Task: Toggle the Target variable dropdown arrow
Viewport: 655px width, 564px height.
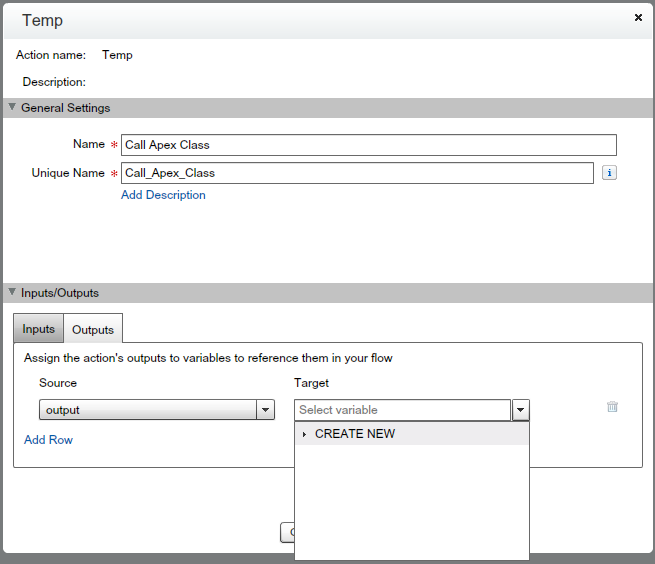Action: 520,410
